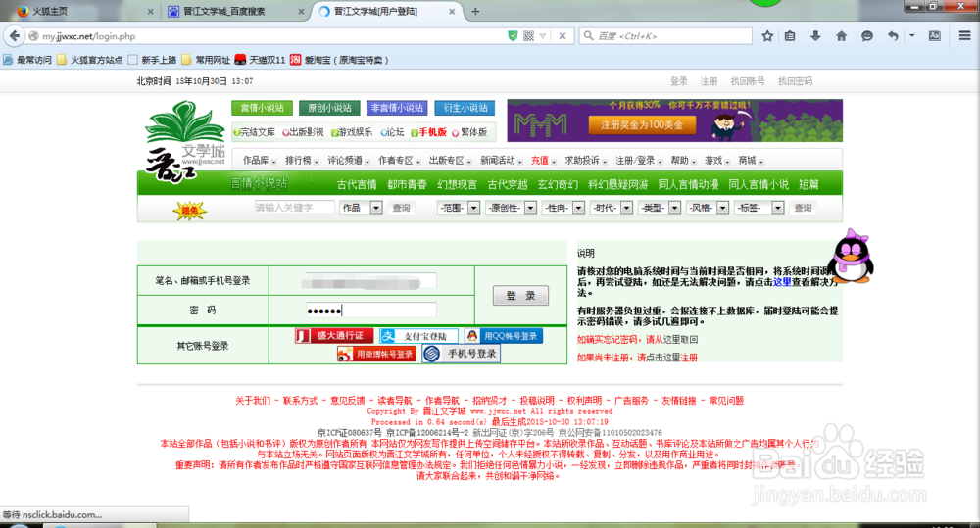Select the 玄幻奇幻 category
This screenshot has width=980, height=528.
(x=559, y=184)
